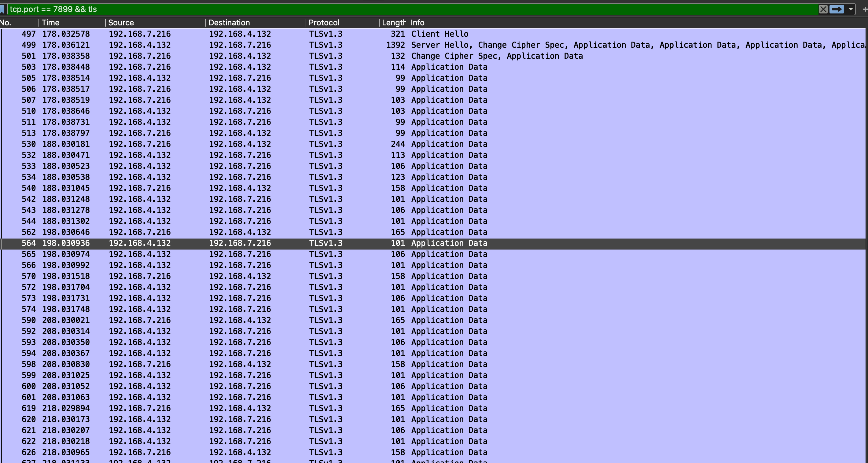This screenshot has width=868, height=463.
Task: Select packet 626 at time 218.030965
Action: point(433,453)
